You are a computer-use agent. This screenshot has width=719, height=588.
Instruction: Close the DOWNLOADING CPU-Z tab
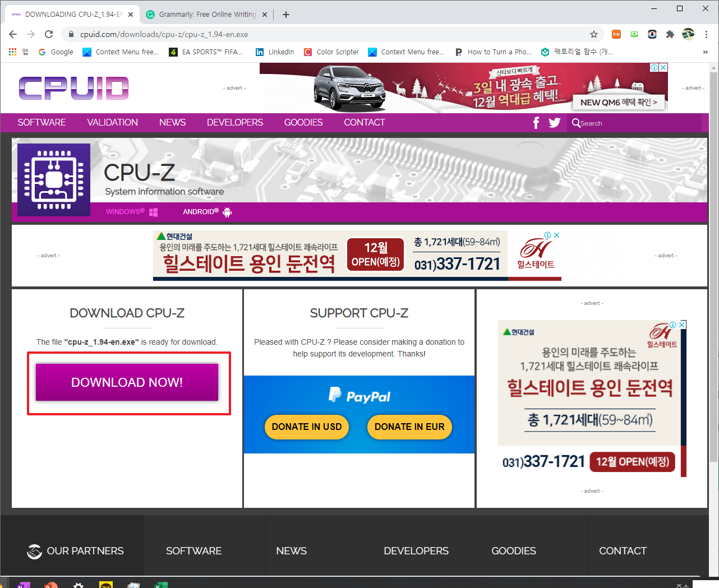pyautogui.click(x=131, y=15)
